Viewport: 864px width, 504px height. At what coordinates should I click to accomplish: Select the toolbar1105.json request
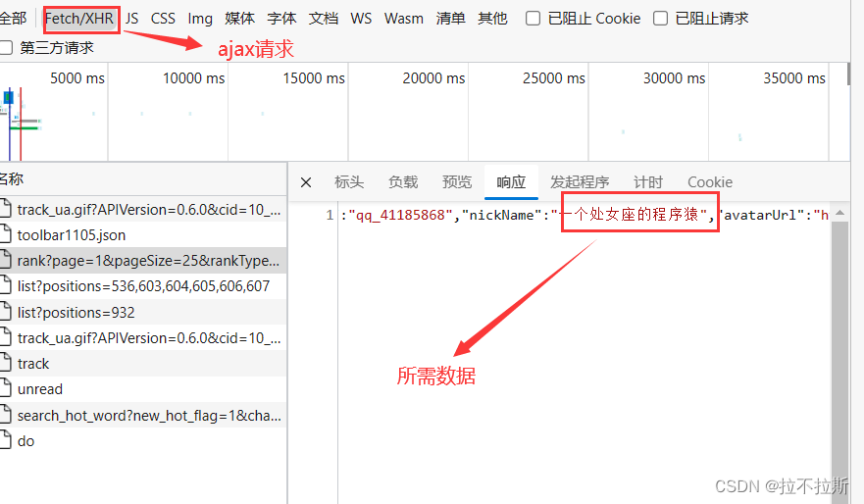tap(143, 235)
